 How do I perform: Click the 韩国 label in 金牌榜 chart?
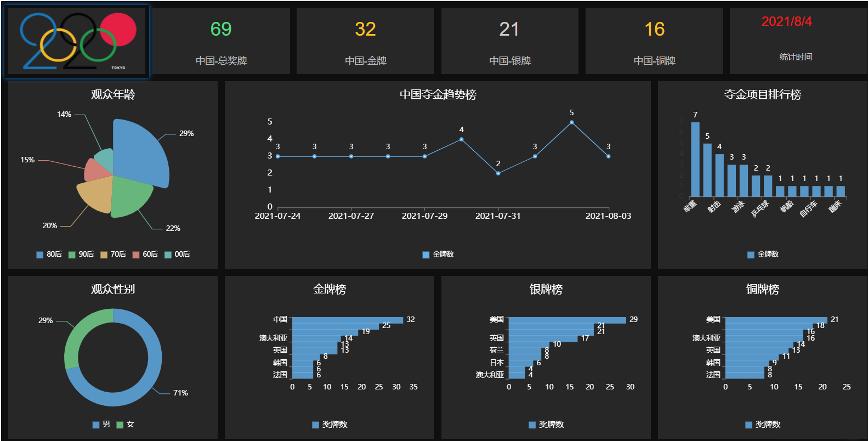280,363
